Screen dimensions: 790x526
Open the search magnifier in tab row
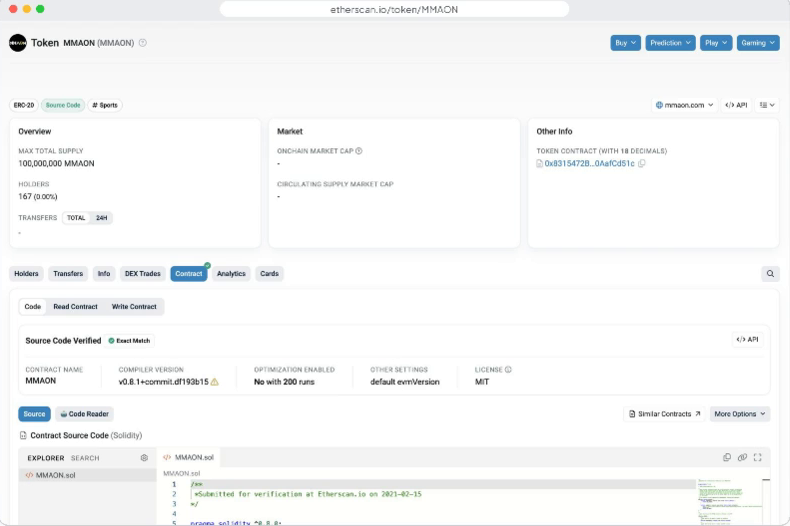770,274
